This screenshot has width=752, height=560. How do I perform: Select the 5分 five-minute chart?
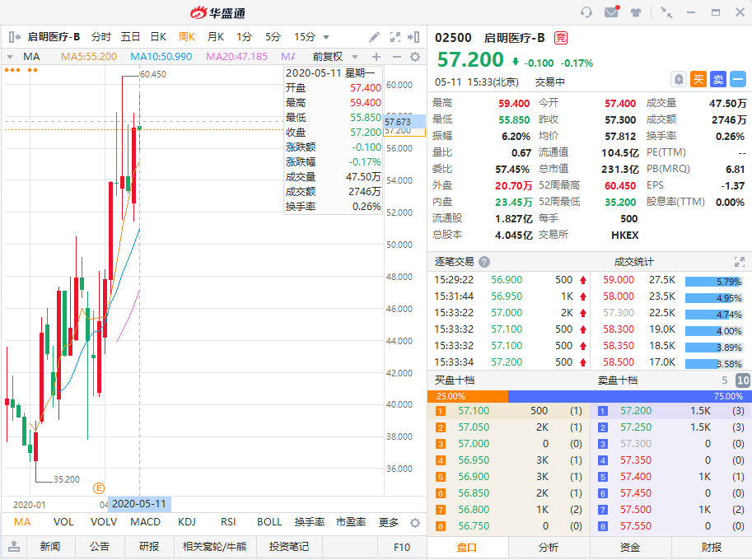coord(273,37)
